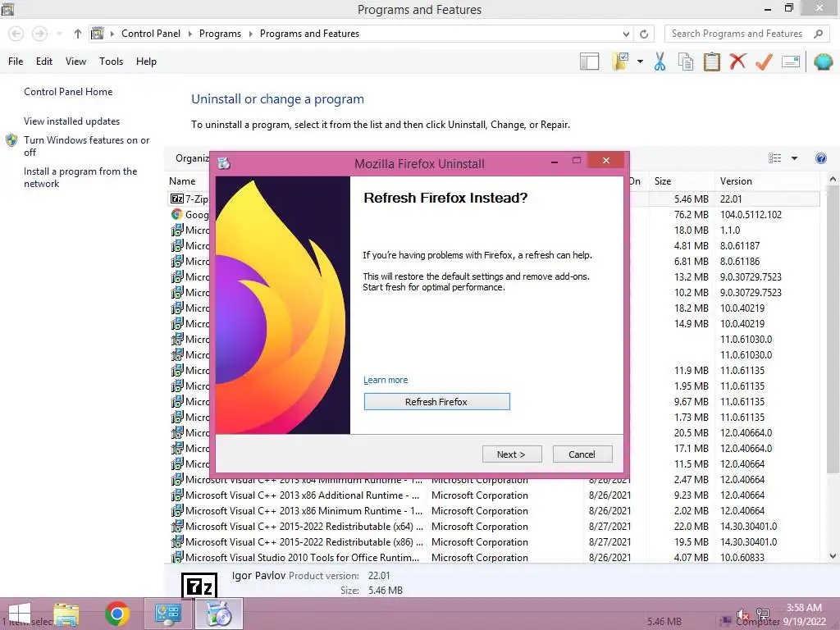The height and width of the screenshot is (630, 840).
Task: Open the Help menu
Action: pos(146,62)
